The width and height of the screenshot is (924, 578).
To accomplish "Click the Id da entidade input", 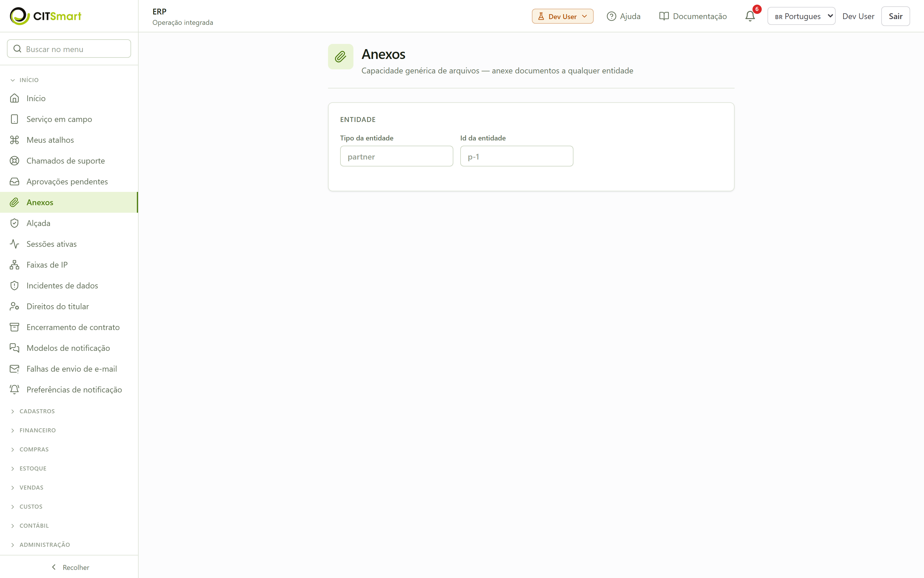I will [517, 156].
